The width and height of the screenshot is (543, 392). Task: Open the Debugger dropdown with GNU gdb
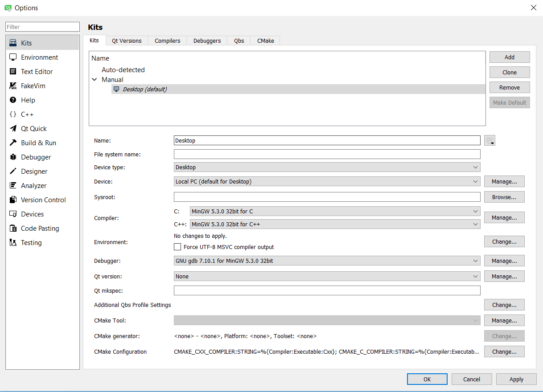327,261
